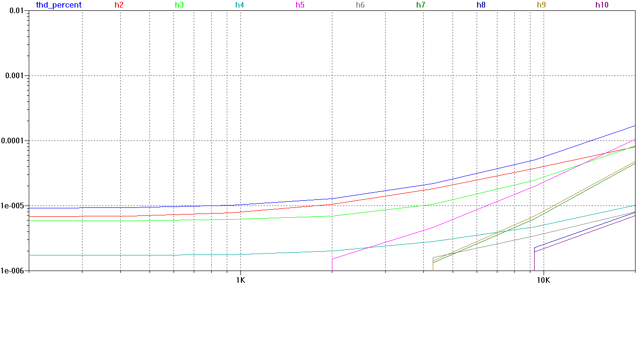This screenshot has width=644, height=362.
Task: Select the h7 trace label
Action: tap(421, 5)
